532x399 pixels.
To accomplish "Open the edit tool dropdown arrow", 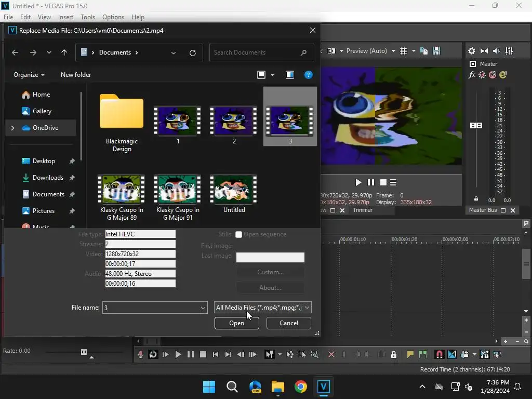I will [x=280, y=354].
